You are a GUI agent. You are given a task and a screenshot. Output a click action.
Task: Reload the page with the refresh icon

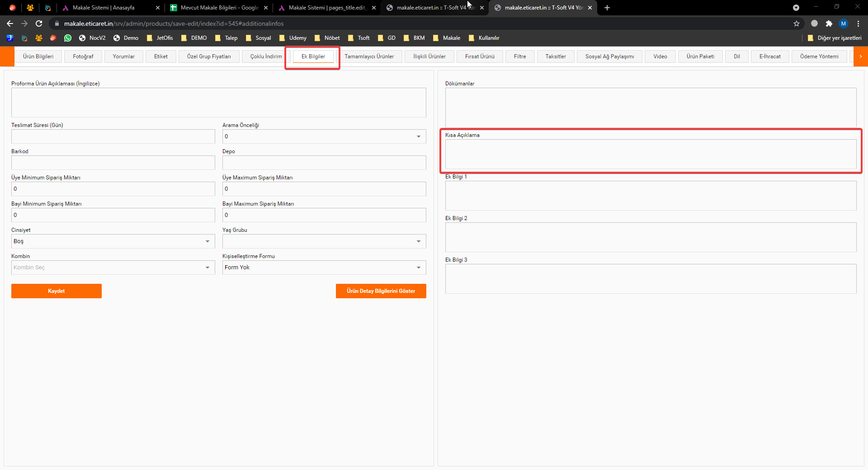point(39,23)
